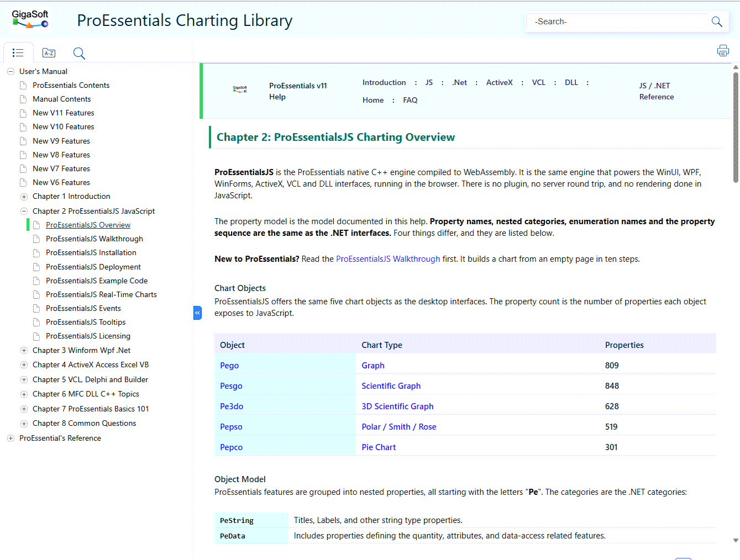Open ProEssentialsJS Example Code topic

(x=96, y=281)
